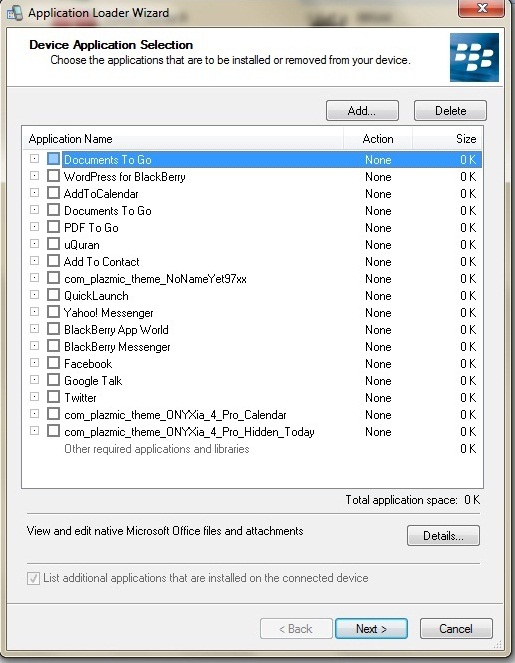This screenshot has width=515, height=663.
Task: Enable the Twitter checkbox
Action: [x=53, y=397]
